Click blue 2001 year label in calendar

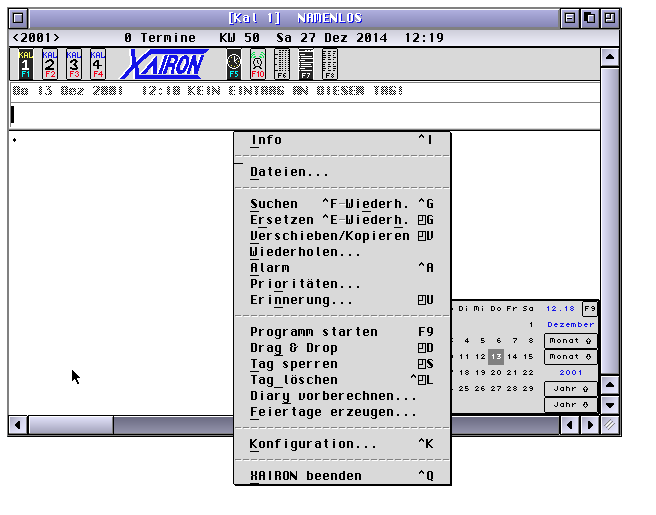571,373
